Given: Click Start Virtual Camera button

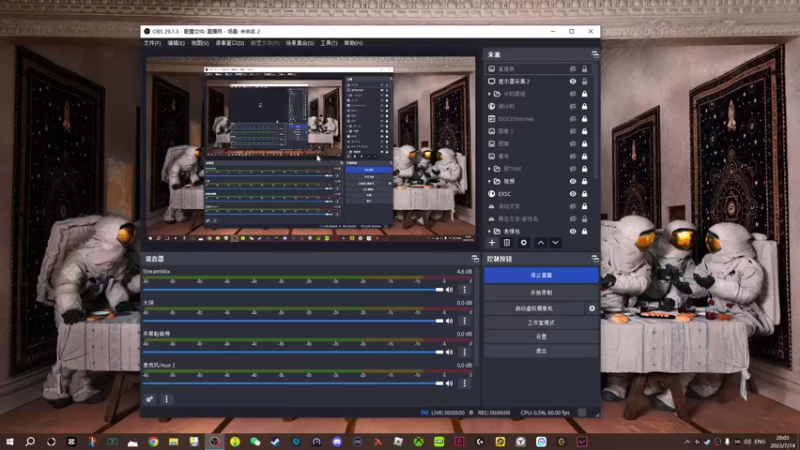Looking at the screenshot, I should click(x=534, y=308).
